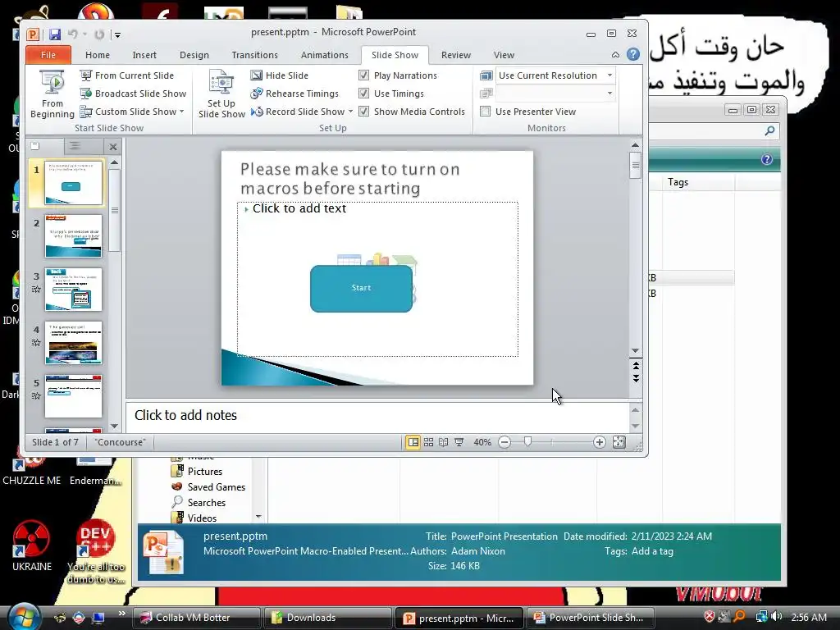Click zoom out minus button
The height and width of the screenshot is (630, 840).
[x=504, y=442]
